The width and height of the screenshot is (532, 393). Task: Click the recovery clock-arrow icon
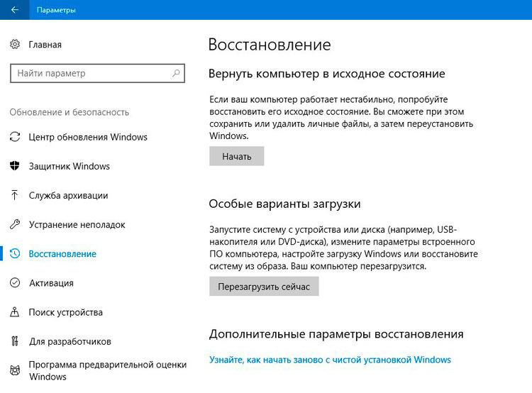tap(15, 253)
